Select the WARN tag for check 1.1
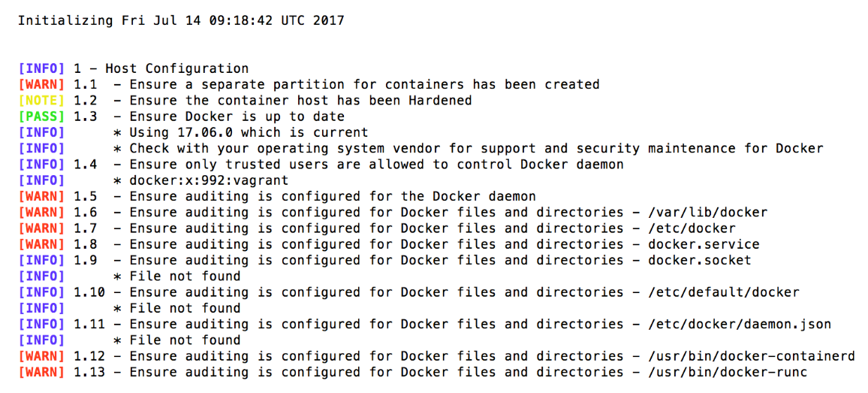This screenshot has width=868, height=393. (x=41, y=85)
